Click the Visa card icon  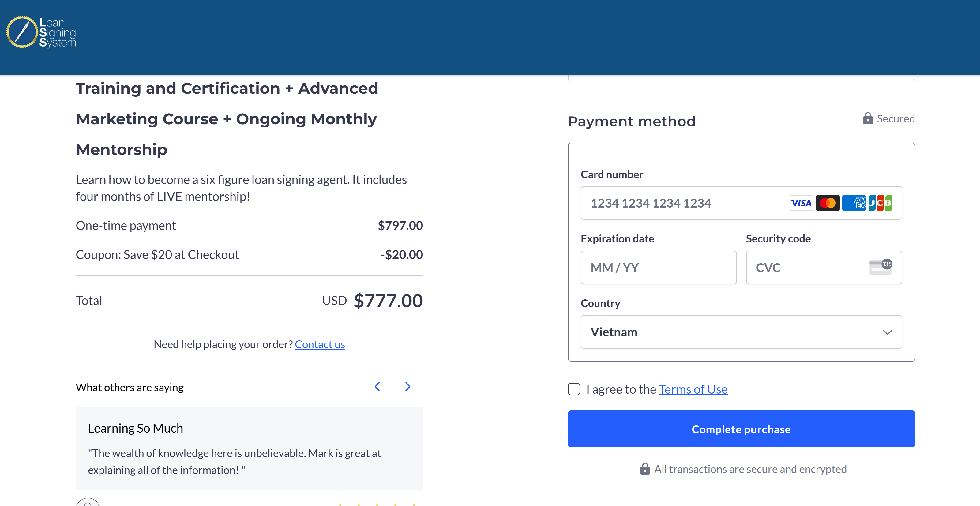[801, 203]
